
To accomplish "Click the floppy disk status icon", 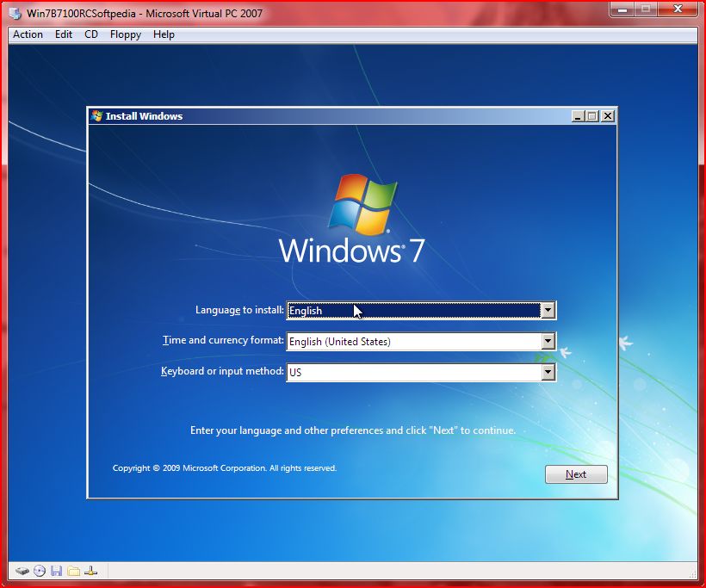I will (57, 570).
